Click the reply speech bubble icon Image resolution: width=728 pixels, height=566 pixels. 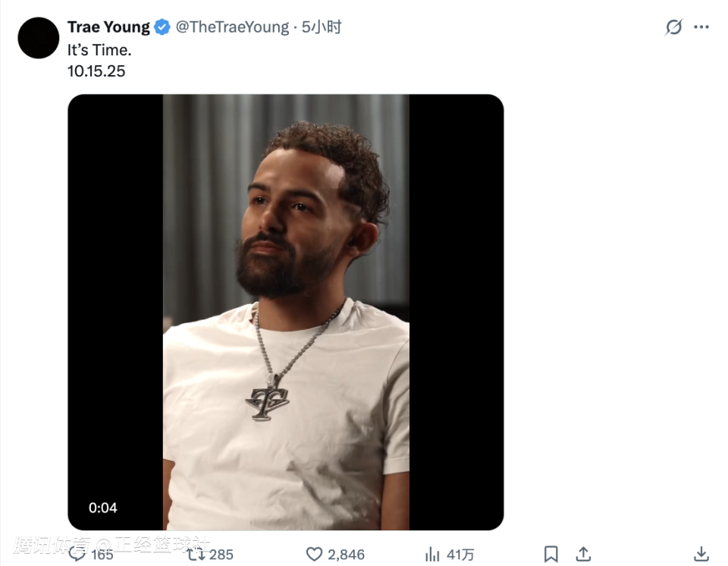77,554
